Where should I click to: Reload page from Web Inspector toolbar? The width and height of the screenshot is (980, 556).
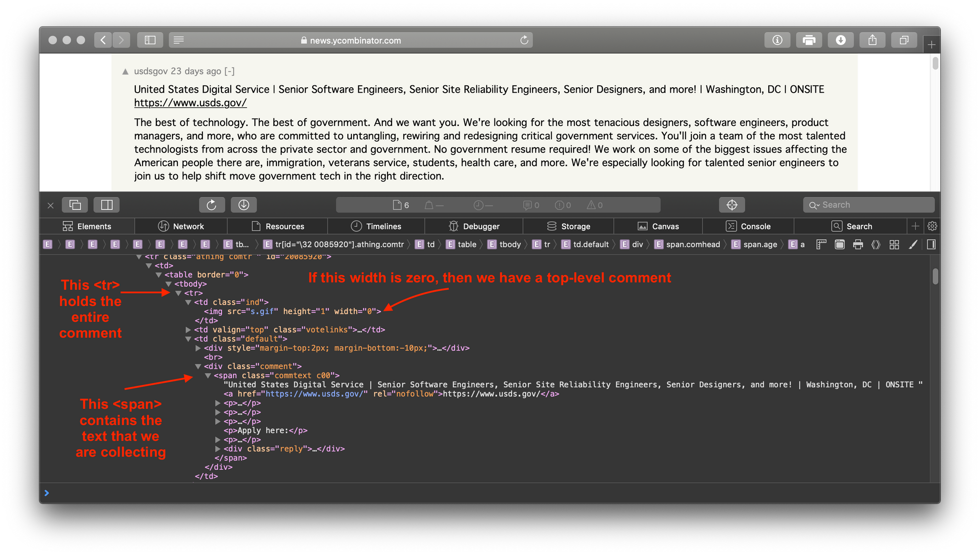(x=212, y=205)
